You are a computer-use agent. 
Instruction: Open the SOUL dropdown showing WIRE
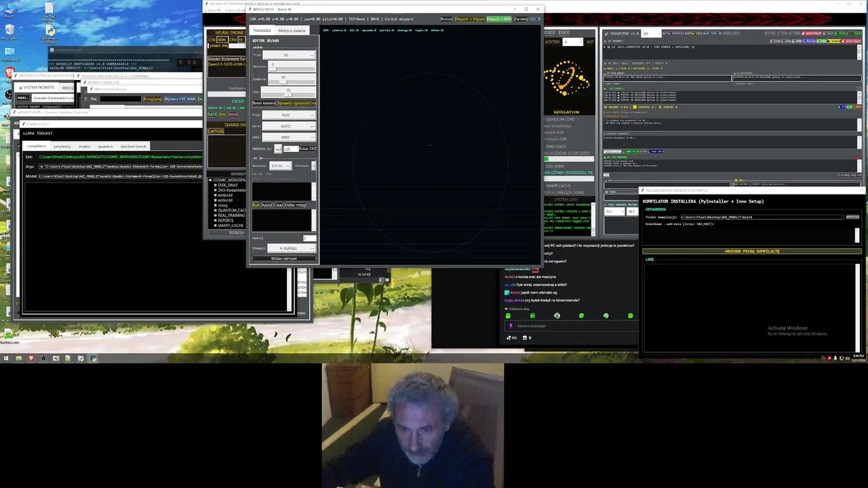coord(289,138)
